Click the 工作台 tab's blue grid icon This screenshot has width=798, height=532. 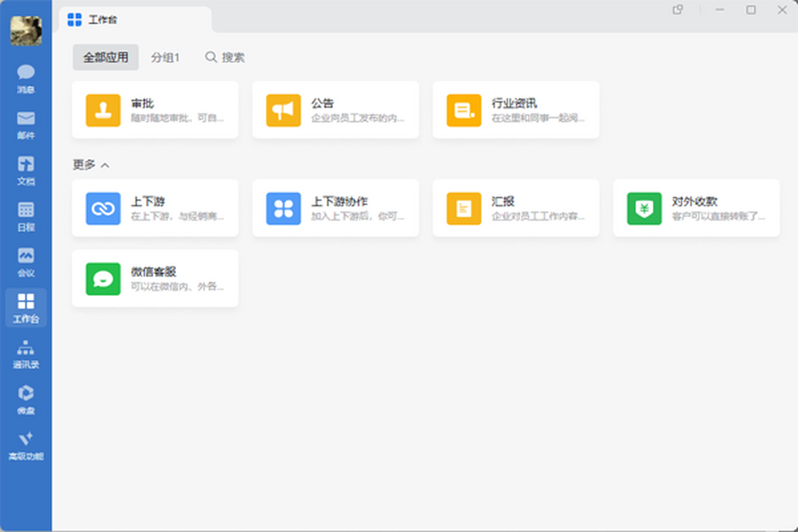75,20
